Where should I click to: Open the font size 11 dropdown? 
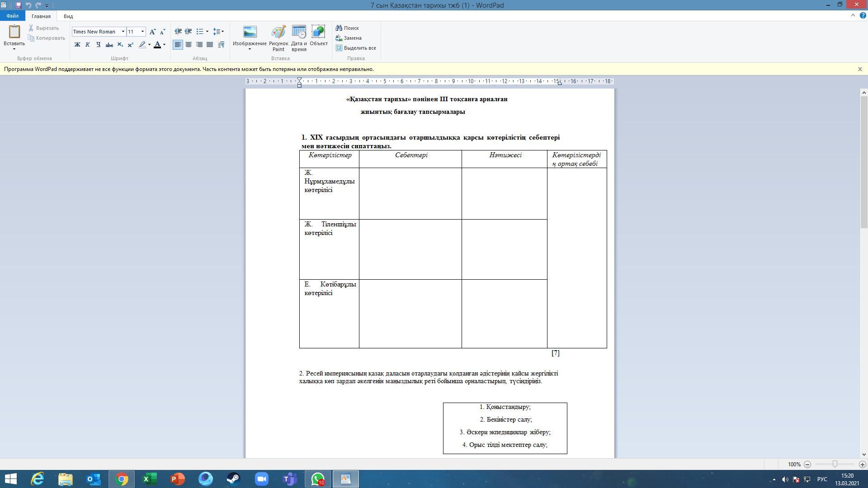coord(143,32)
